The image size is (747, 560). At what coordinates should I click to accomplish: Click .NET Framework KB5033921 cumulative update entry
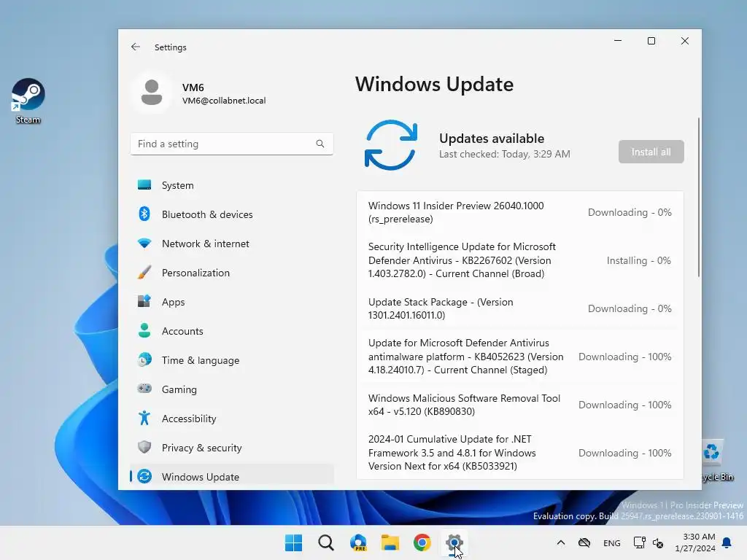(x=519, y=452)
